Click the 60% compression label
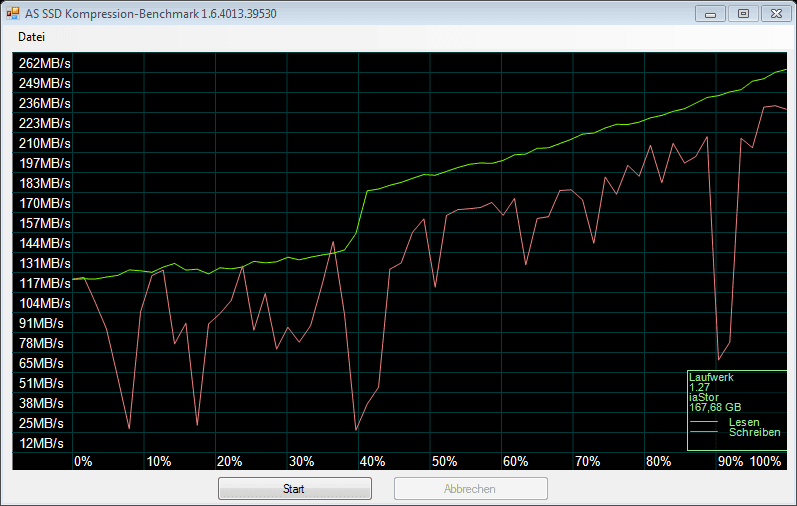 click(515, 461)
